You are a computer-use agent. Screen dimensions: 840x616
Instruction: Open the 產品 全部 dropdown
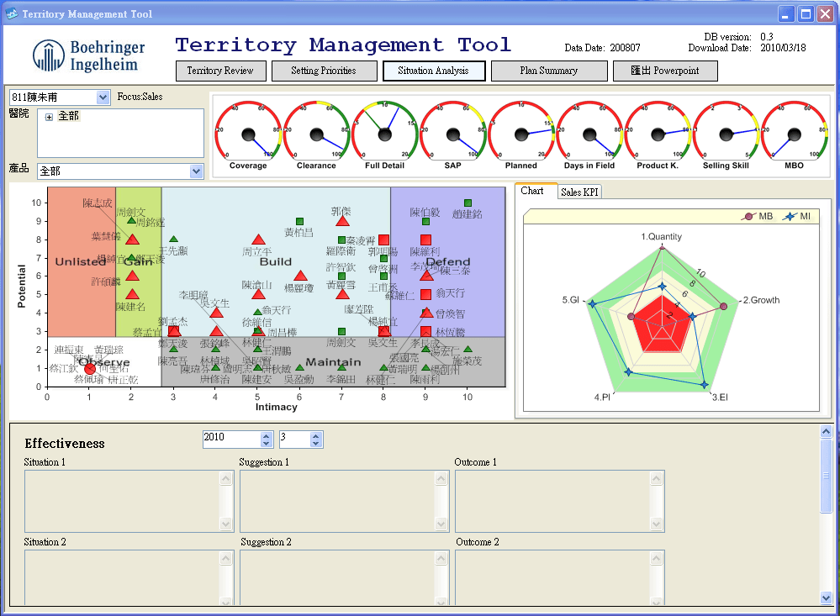coord(197,171)
